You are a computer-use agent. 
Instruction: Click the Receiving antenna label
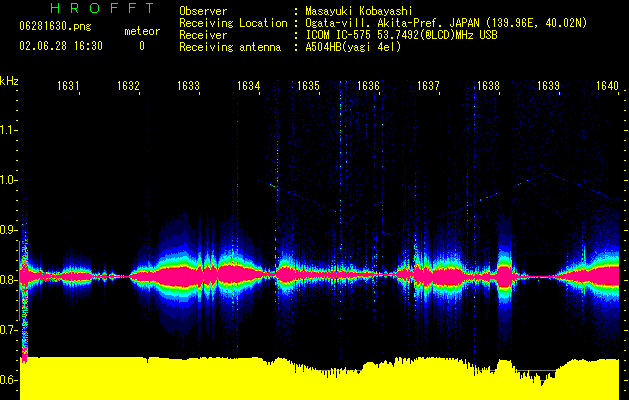(x=230, y=47)
